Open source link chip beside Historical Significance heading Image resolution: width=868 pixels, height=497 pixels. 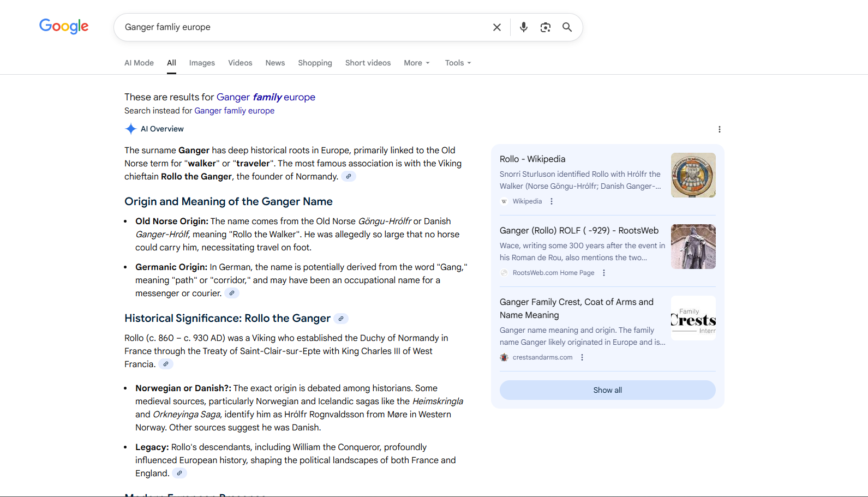[341, 319]
